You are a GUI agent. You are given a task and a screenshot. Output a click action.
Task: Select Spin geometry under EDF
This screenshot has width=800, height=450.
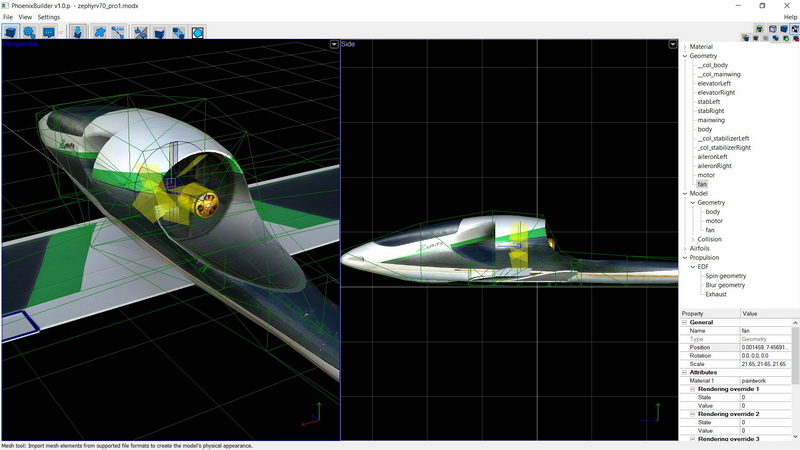[725, 276]
